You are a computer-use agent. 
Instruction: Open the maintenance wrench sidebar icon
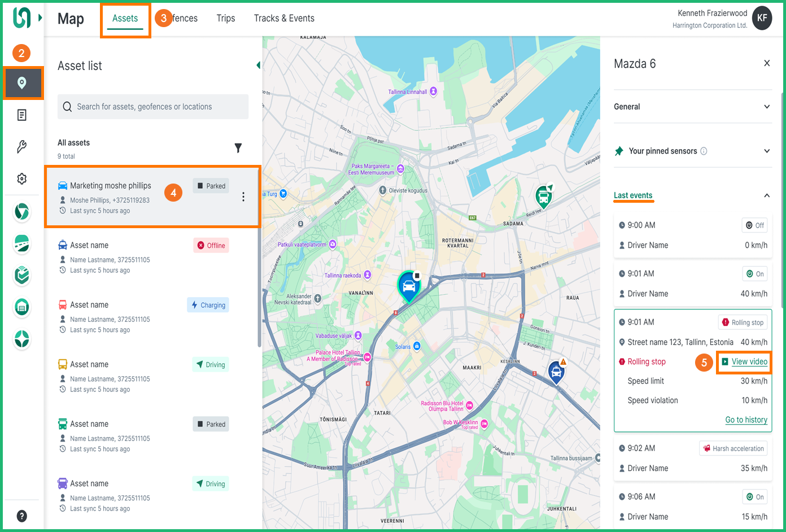pos(22,147)
